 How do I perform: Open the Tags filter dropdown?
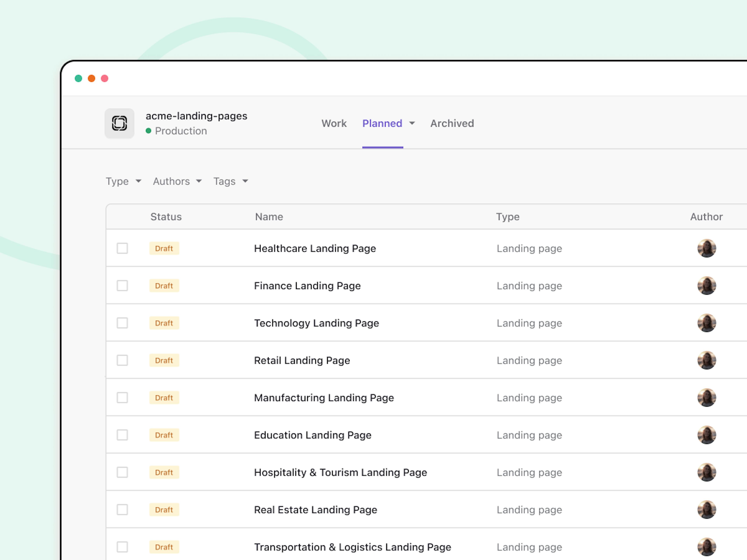231,181
